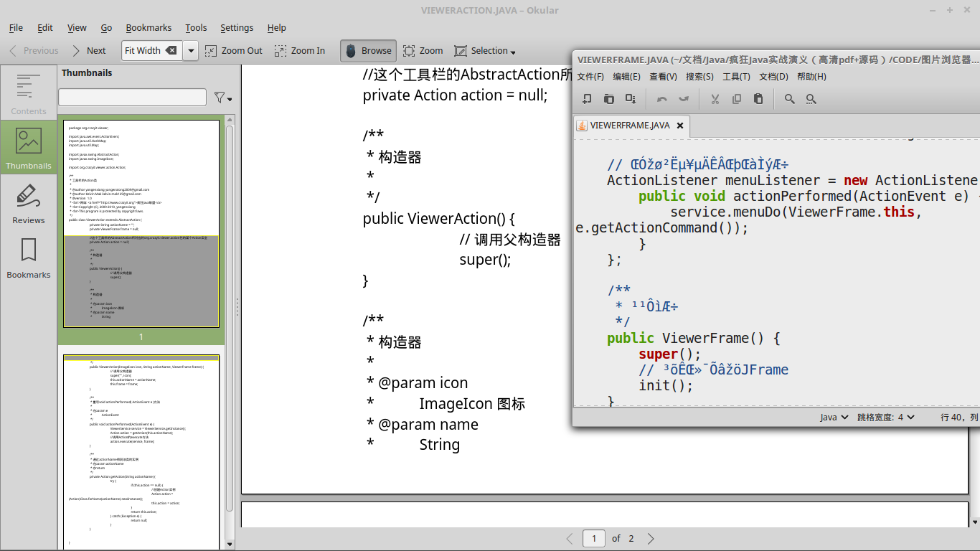This screenshot has width=980, height=551.
Task: Open the Edit menu in Okular
Action: (x=45, y=27)
